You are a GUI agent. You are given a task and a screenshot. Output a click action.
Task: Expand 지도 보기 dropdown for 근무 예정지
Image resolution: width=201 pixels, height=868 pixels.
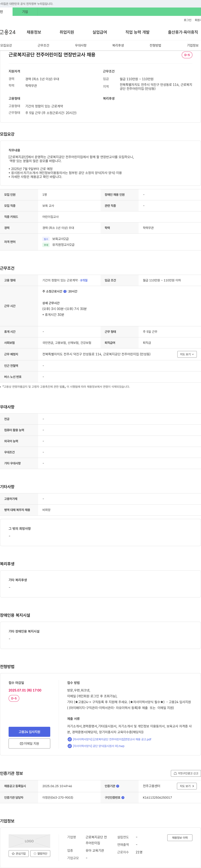point(187,354)
